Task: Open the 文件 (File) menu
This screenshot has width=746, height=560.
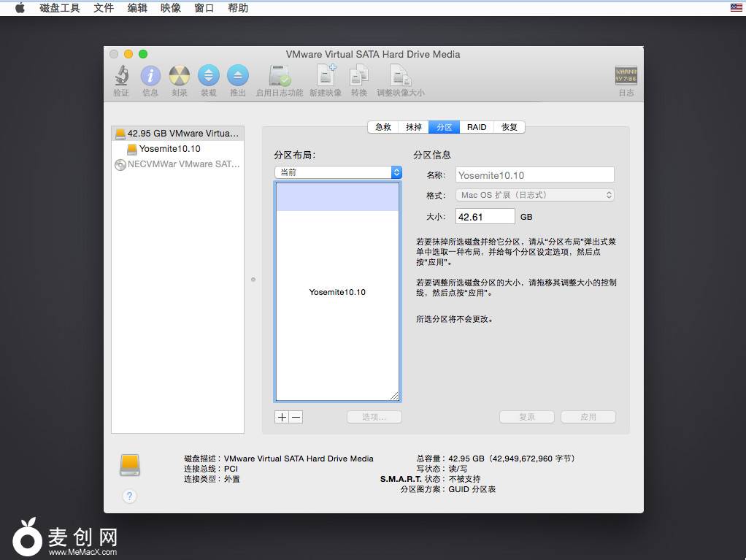Action: [104, 8]
